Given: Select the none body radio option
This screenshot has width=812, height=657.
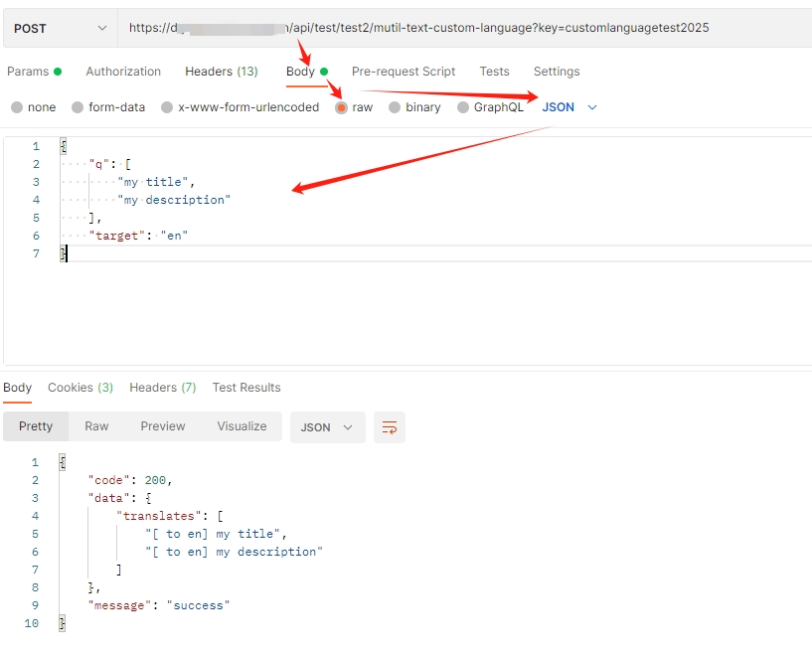Looking at the screenshot, I should [x=17, y=107].
